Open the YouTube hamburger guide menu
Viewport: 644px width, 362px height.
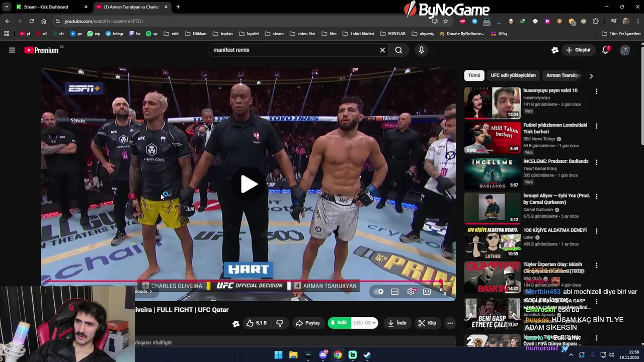tap(12, 50)
